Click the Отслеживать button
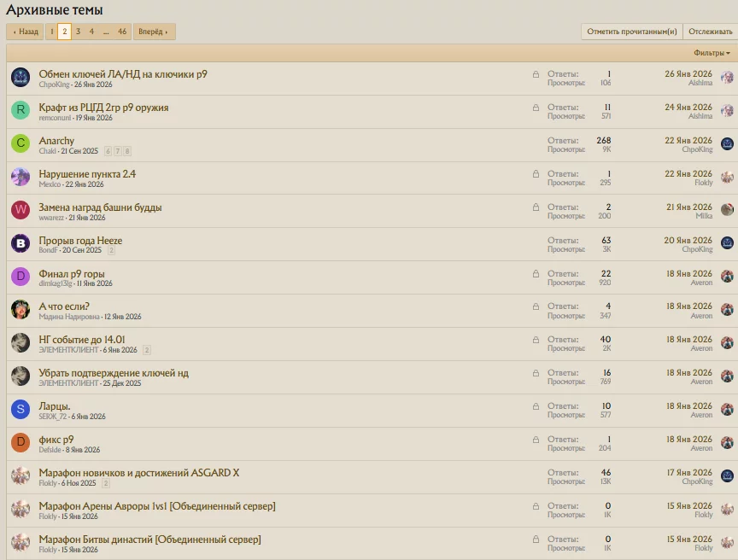738x560 pixels. point(711,32)
